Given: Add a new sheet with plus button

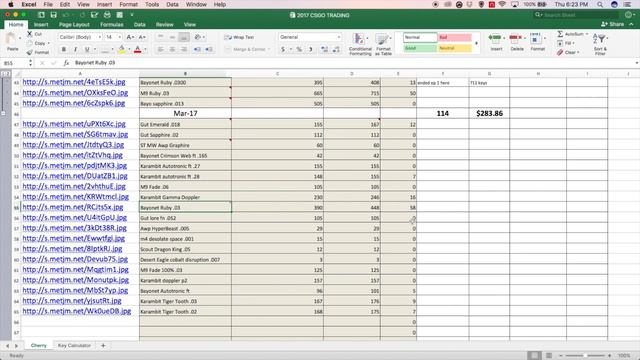Looking at the screenshot, I should [103, 345].
